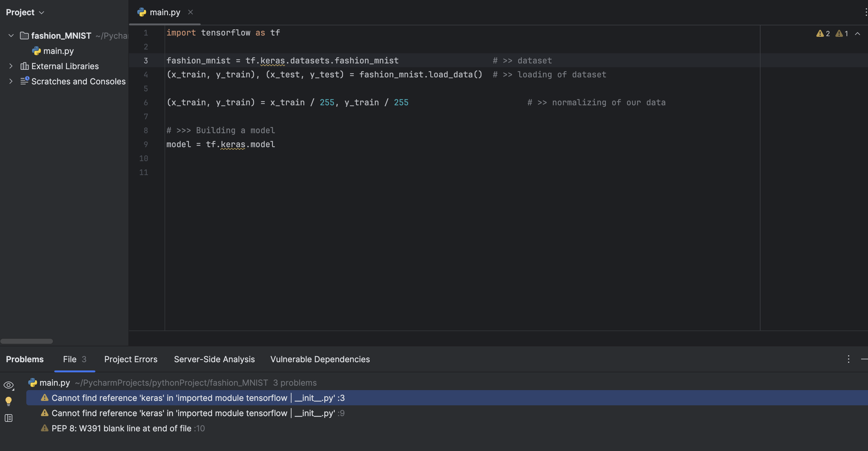Click the up arrow next to warnings
This screenshot has width=868, height=451.
pyautogui.click(x=858, y=34)
